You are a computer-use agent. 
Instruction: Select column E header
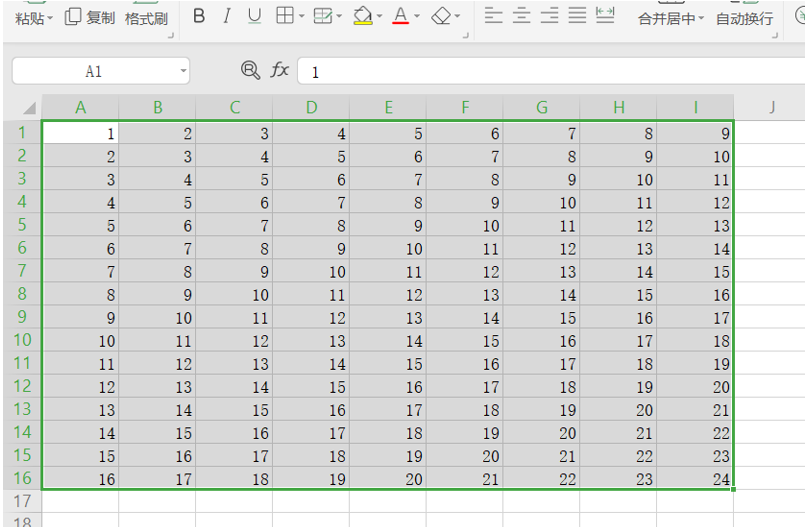pos(388,107)
